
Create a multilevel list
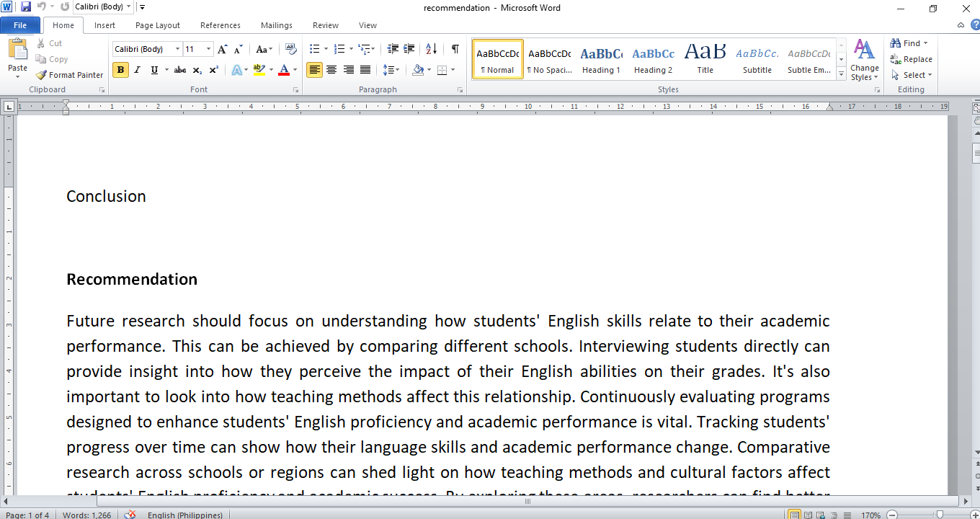tap(365, 49)
